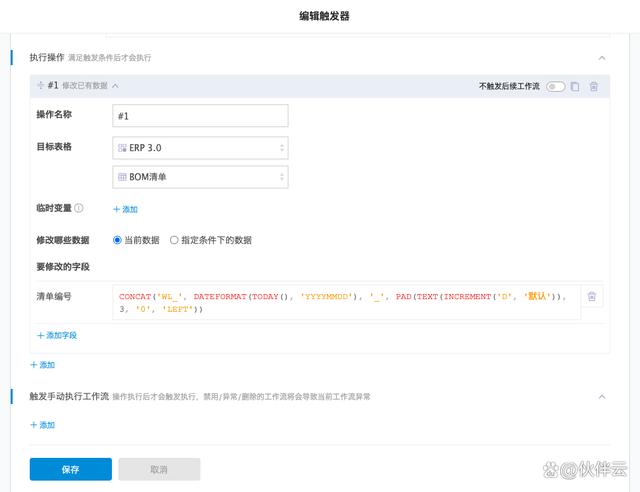Click the 编辑触发器 title text
This screenshot has height=492, width=640.
[324, 16]
